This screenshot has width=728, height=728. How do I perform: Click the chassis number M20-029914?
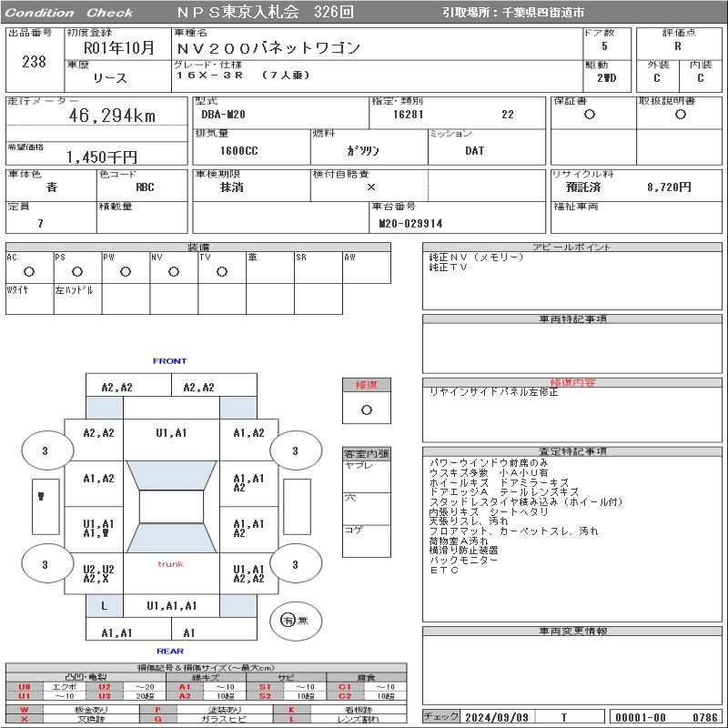(x=410, y=223)
